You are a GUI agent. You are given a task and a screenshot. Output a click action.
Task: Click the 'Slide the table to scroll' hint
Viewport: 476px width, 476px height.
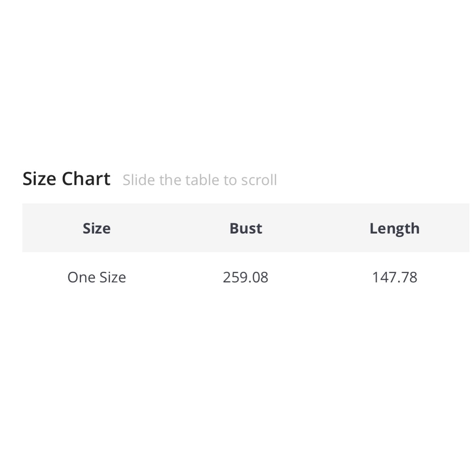point(200,180)
